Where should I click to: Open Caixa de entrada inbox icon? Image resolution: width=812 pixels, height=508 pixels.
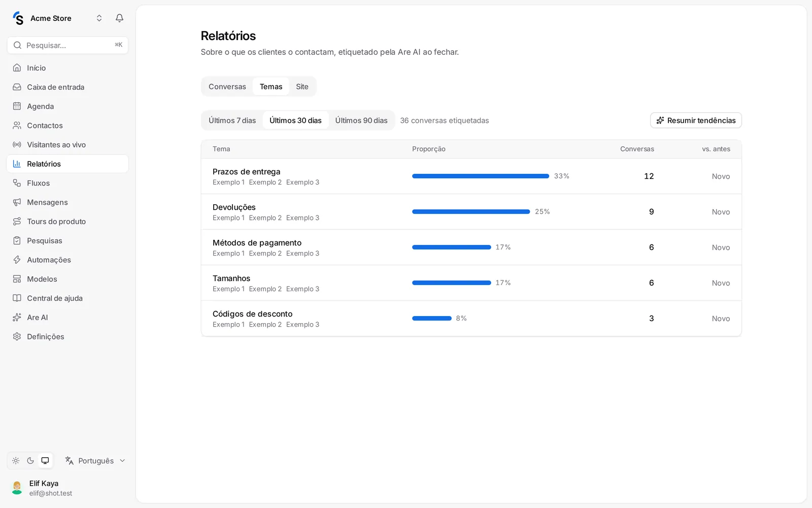coord(17,87)
